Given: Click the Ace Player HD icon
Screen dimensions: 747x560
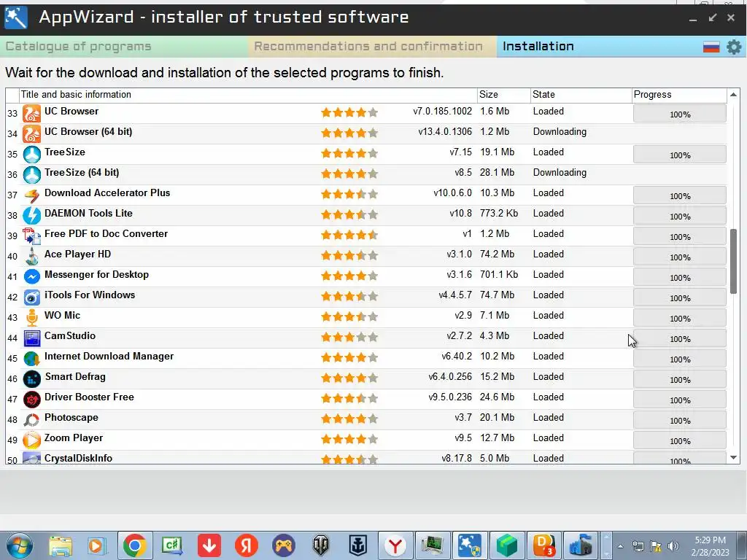Looking at the screenshot, I should (x=32, y=257).
